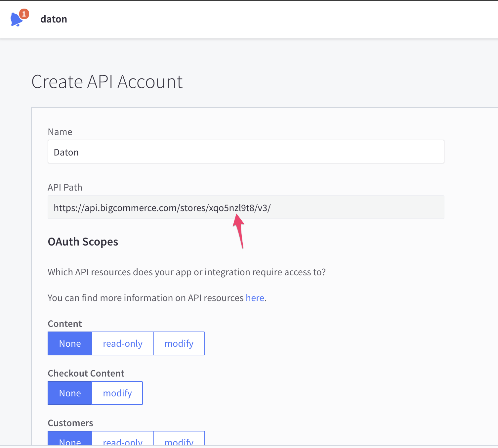Select None for Content scope
The height and width of the screenshot is (448, 498).
coord(70,343)
